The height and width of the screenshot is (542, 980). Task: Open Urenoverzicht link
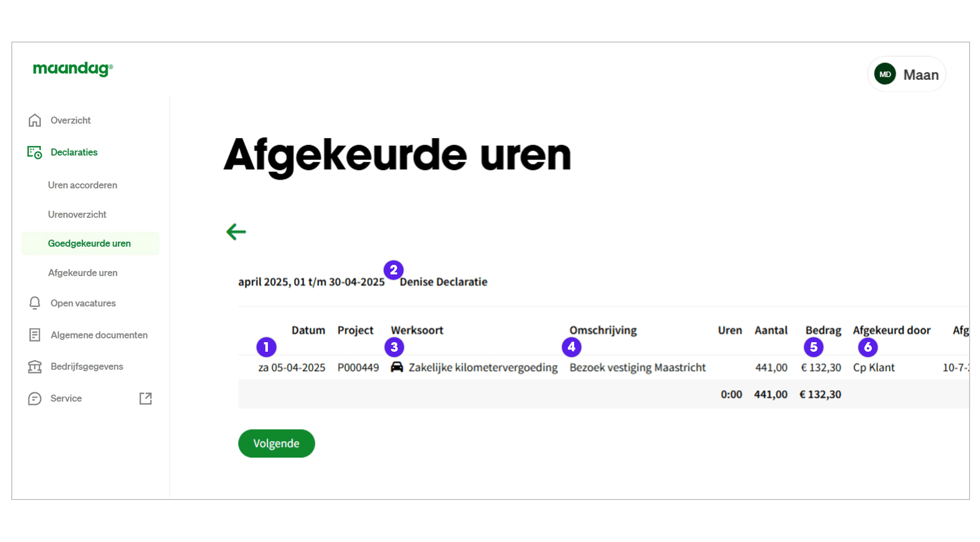(x=77, y=214)
